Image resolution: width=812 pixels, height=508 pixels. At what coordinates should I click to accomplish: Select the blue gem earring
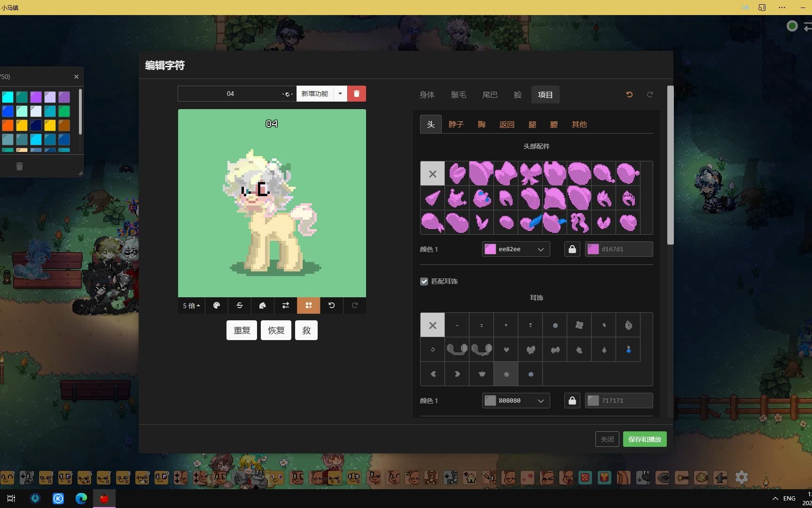click(628, 349)
